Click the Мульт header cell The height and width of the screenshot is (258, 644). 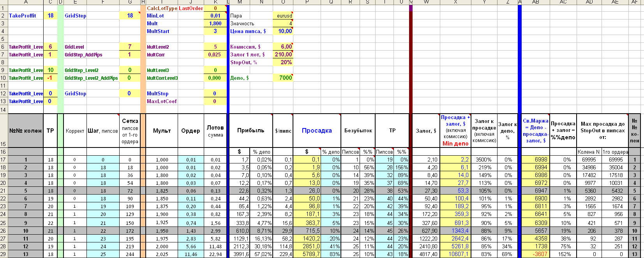(162, 131)
